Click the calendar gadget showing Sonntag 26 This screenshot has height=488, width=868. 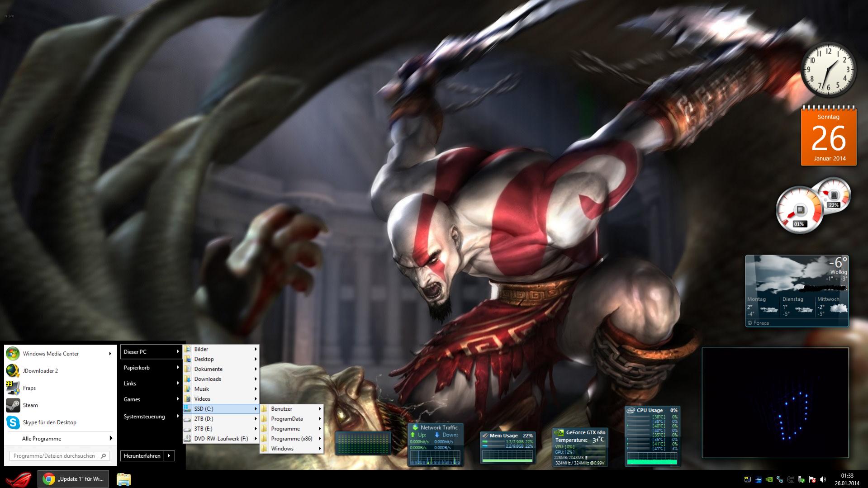click(829, 136)
